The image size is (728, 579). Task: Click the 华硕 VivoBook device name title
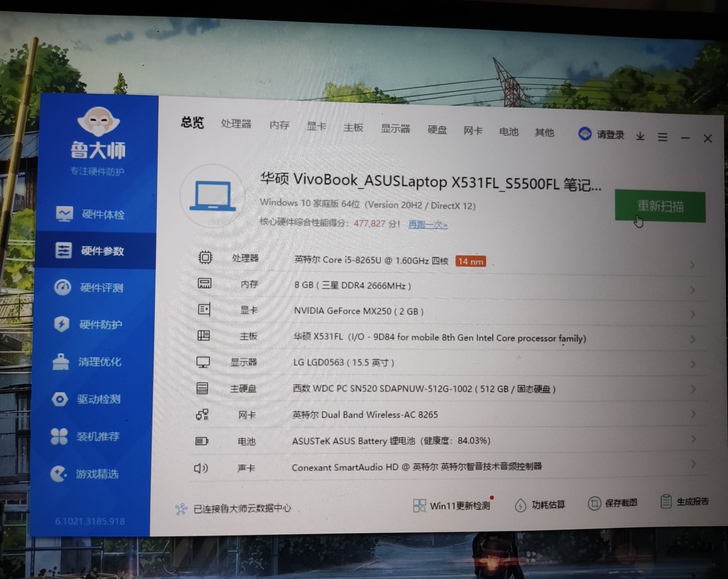pos(430,182)
